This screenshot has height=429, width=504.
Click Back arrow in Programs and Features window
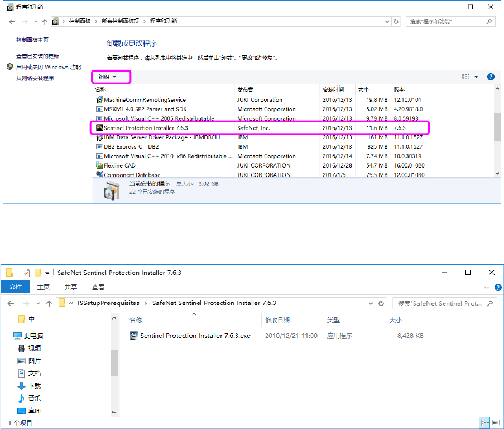[x=12, y=22]
